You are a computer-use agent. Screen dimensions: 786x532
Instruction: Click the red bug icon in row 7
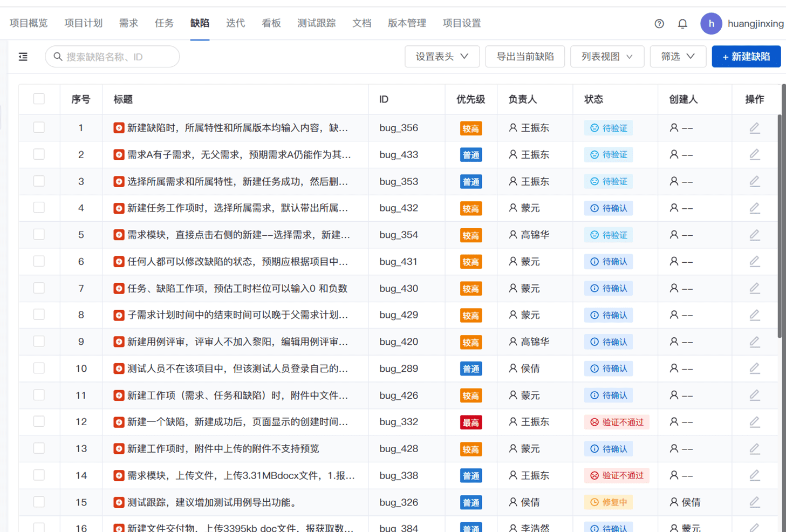tap(119, 289)
